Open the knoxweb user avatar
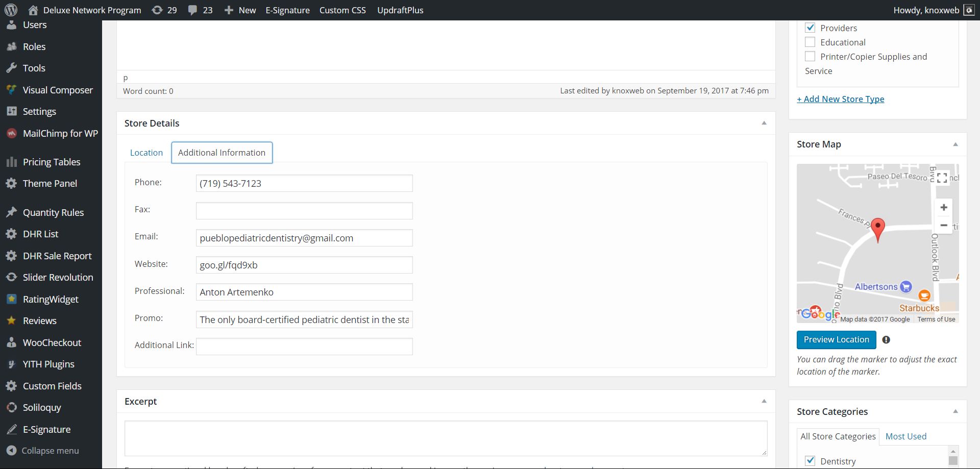 click(969, 10)
